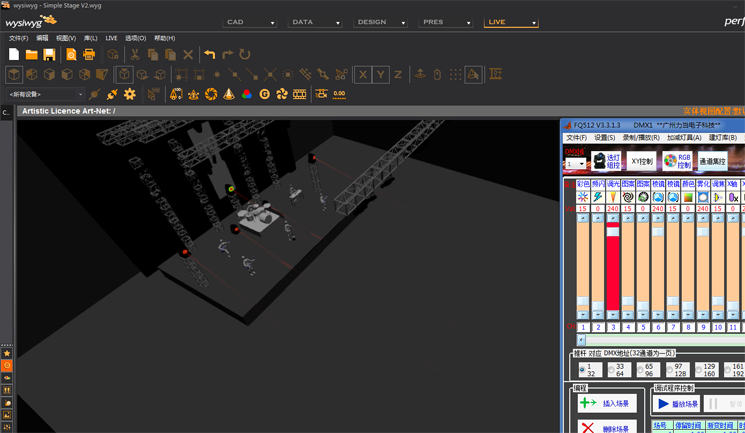Click the Undo arrow icon
745x433 pixels.
(209, 55)
